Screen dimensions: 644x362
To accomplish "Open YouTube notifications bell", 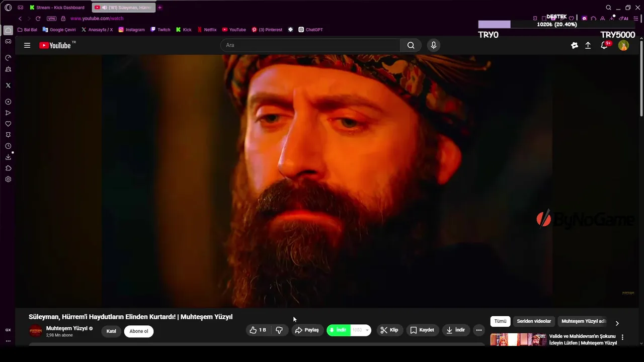I will point(605,45).
